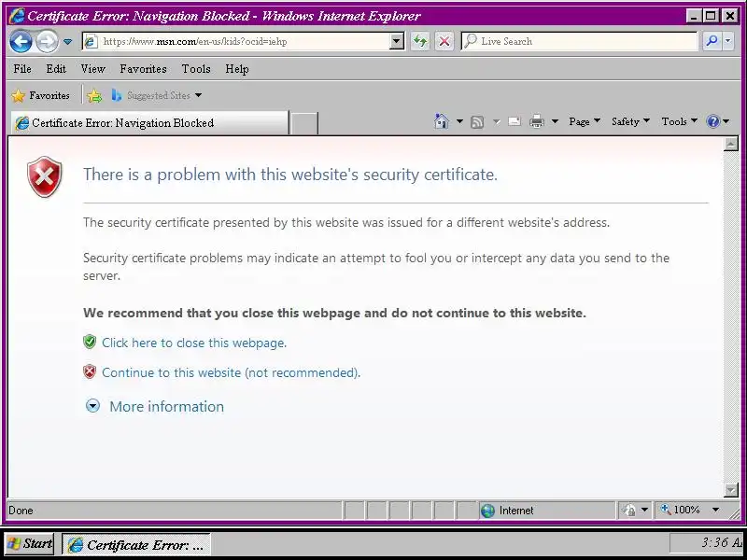Open the Safety command bar menu
The image size is (747, 560).
point(630,121)
